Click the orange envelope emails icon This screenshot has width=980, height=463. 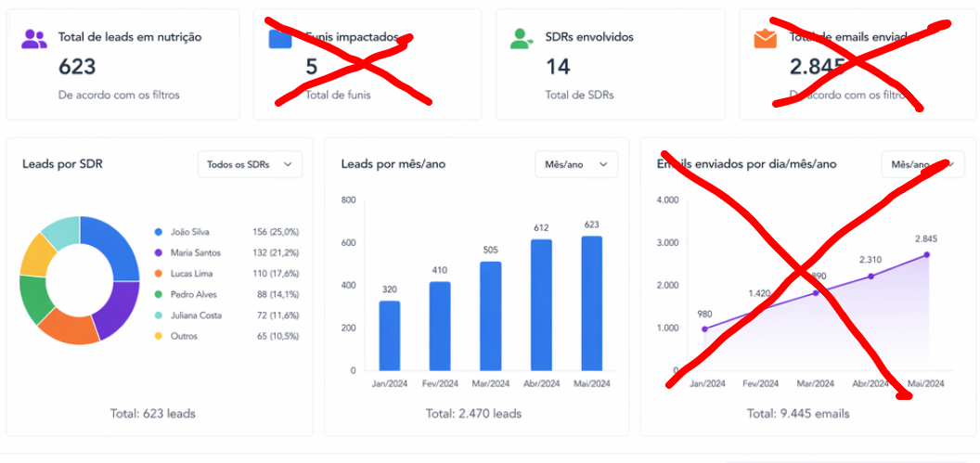pos(765,39)
